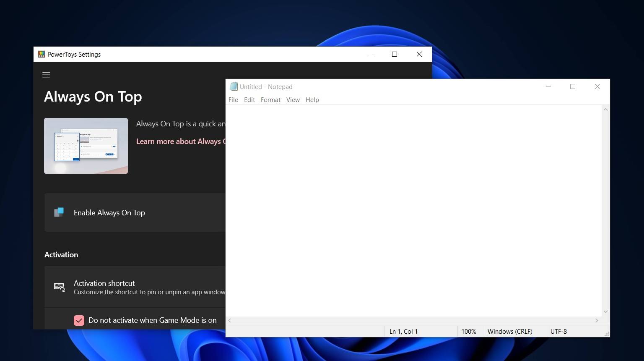The image size is (644, 361).
Task: Open Notepad's Help menu
Action: click(x=312, y=99)
